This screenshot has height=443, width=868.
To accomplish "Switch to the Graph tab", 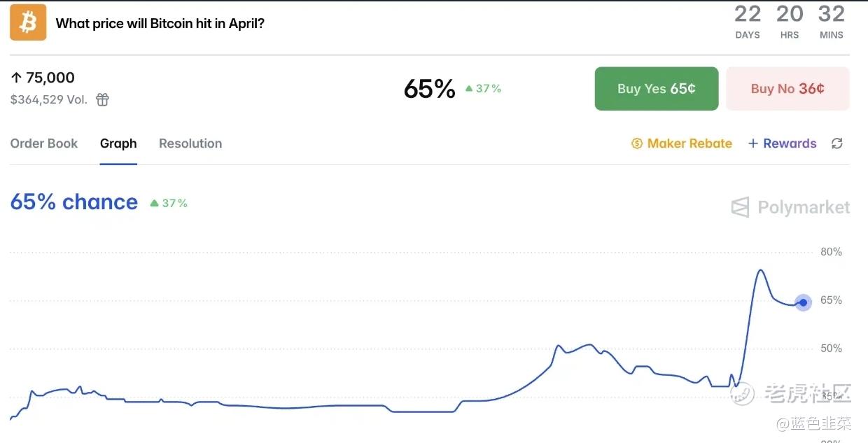I will (x=118, y=143).
